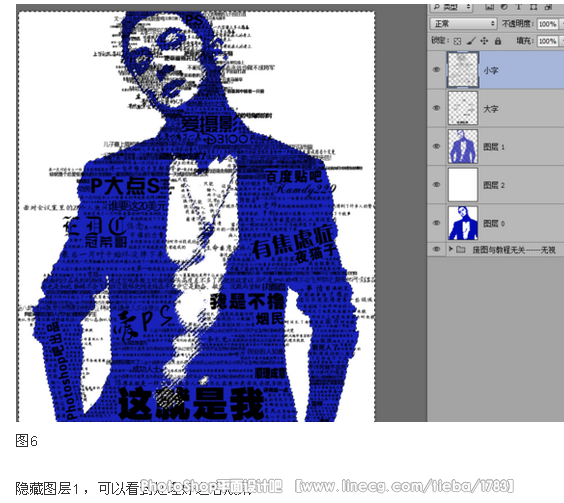Filter layers by pixel layer icon

click(x=489, y=7)
